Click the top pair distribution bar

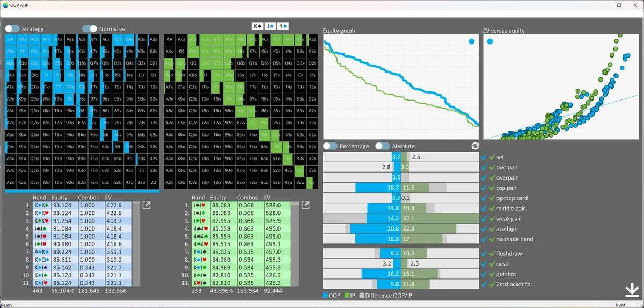400,188
